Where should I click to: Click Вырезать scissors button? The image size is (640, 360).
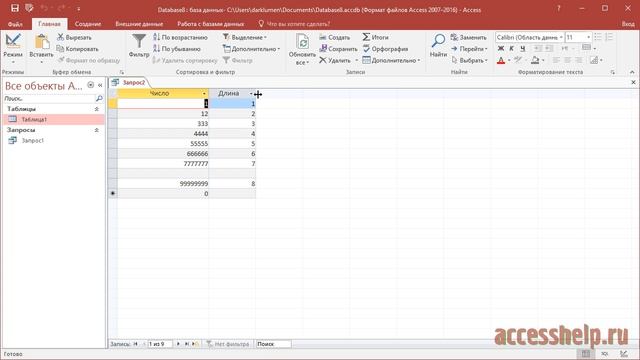click(x=74, y=37)
